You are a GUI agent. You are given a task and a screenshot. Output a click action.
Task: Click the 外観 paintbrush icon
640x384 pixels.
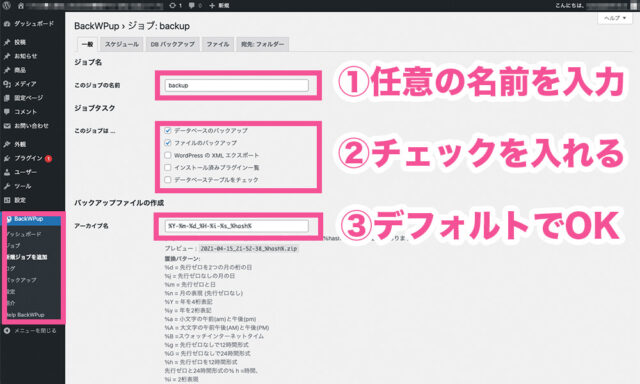[7, 144]
